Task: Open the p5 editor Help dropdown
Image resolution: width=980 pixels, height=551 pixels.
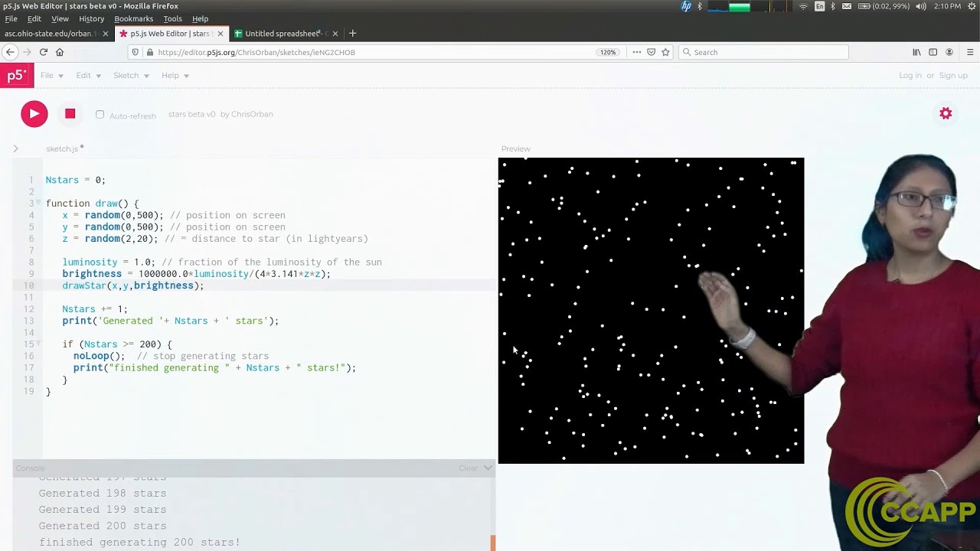Action: (175, 75)
